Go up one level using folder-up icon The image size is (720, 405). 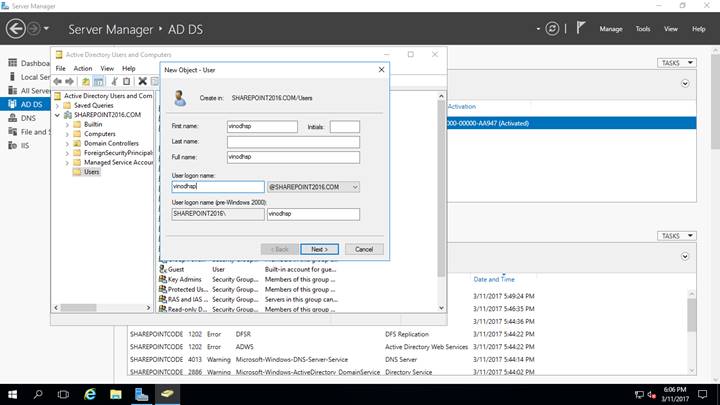point(86,81)
